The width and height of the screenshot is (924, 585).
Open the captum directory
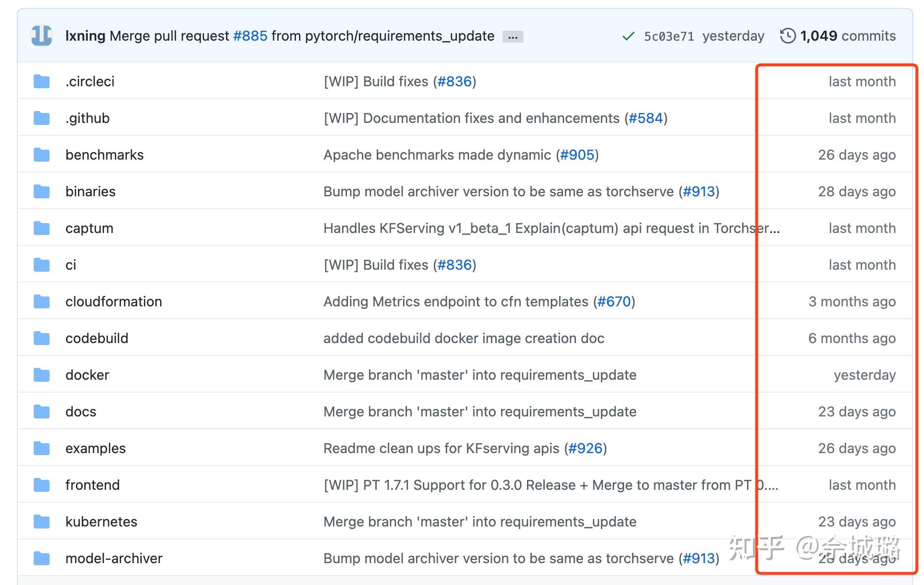[89, 228]
